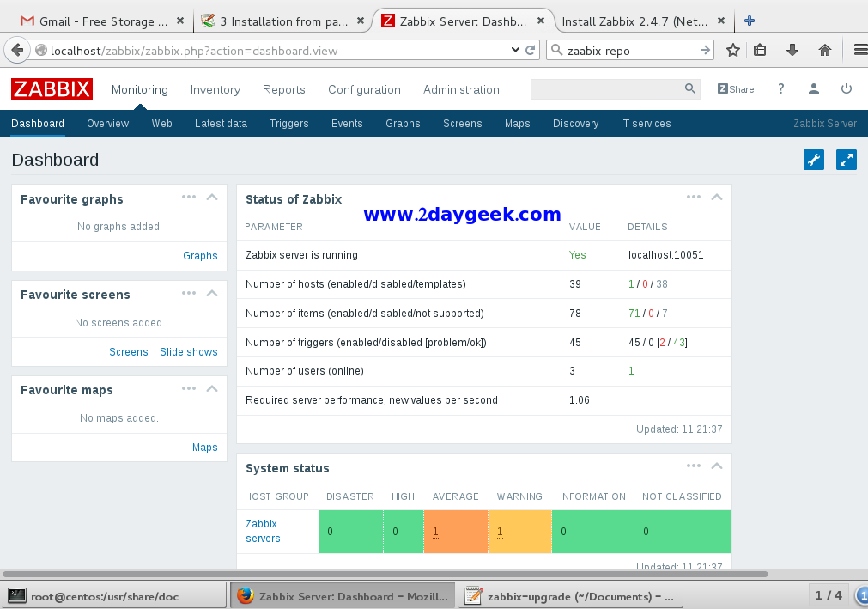Open the Configuration menu
868x609 pixels.
(364, 89)
